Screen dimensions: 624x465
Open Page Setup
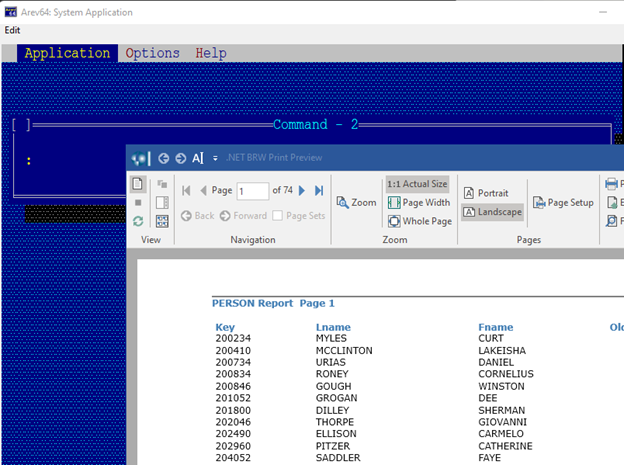[x=563, y=203]
